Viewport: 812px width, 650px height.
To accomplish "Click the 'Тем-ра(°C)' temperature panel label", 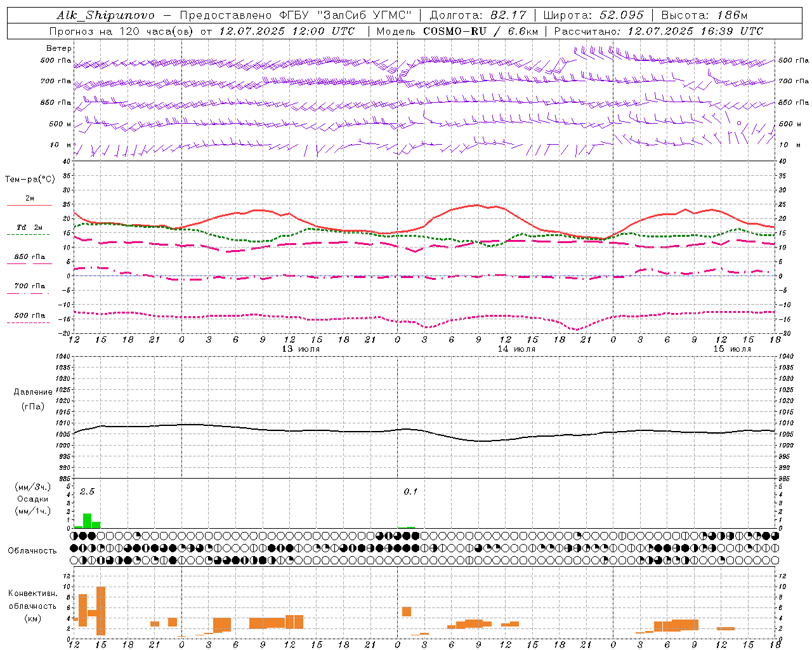I will click(30, 180).
